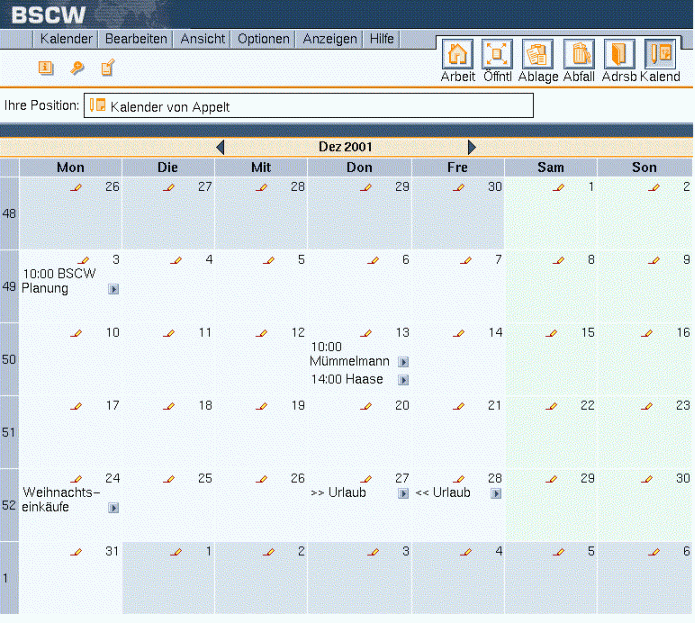
Task: Open the Ansicht menu
Action: 203,39
